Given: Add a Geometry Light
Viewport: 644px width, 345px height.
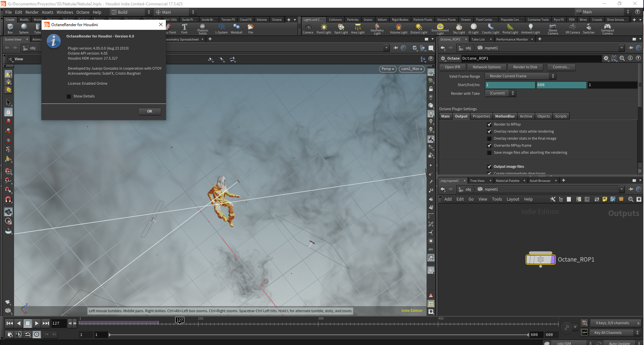Looking at the screenshot, I should coord(377,29).
